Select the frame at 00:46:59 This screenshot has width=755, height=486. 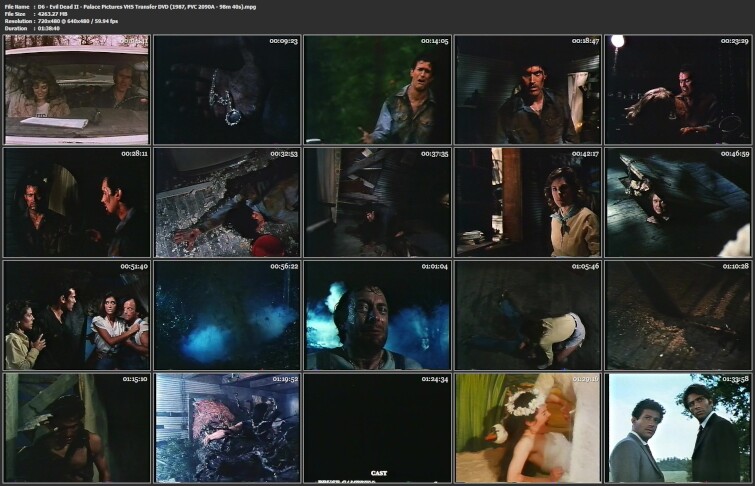point(678,202)
